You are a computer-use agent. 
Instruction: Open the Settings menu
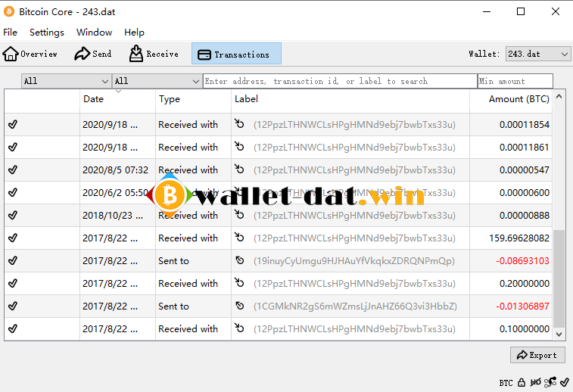47,33
